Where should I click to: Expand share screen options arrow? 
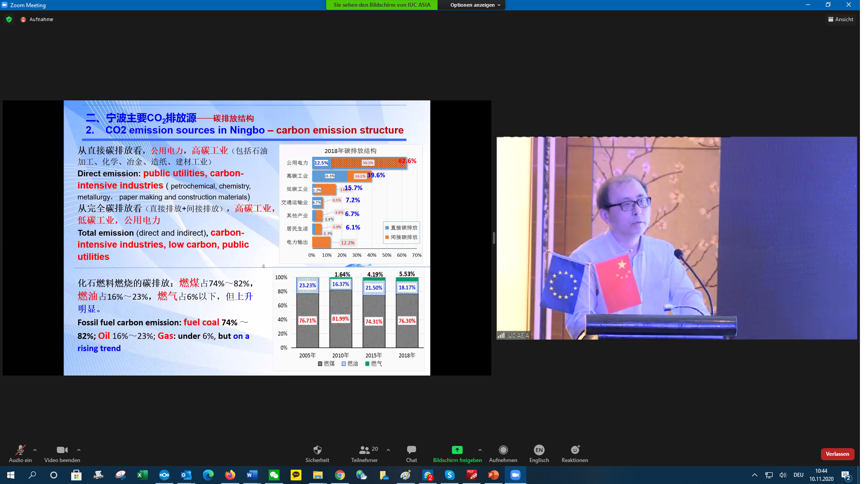[x=480, y=450]
